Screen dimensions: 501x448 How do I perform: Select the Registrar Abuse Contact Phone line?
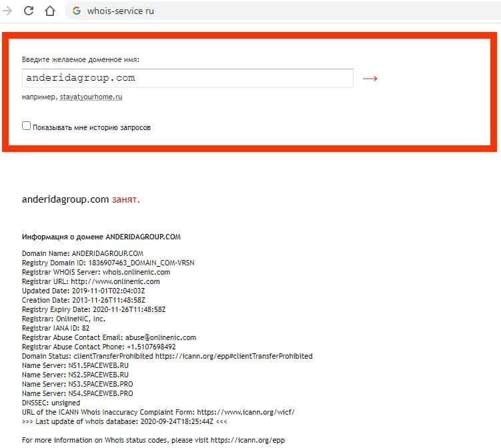[x=99, y=347]
